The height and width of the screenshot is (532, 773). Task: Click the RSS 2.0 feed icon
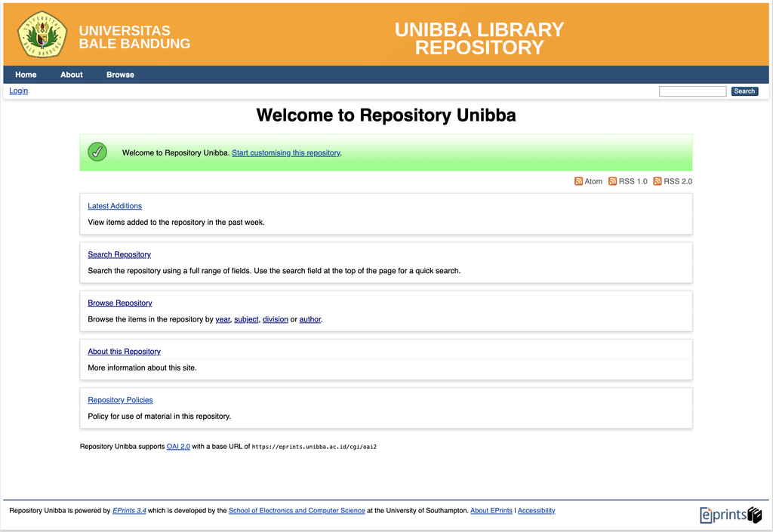[x=658, y=181]
